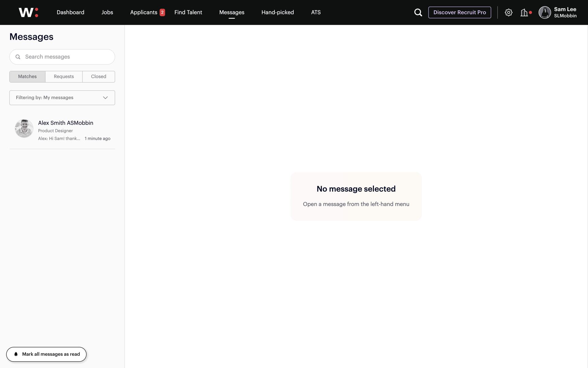588x368 pixels.
Task: Click the Discover Recruit Pro button
Action: (x=459, y=12)
